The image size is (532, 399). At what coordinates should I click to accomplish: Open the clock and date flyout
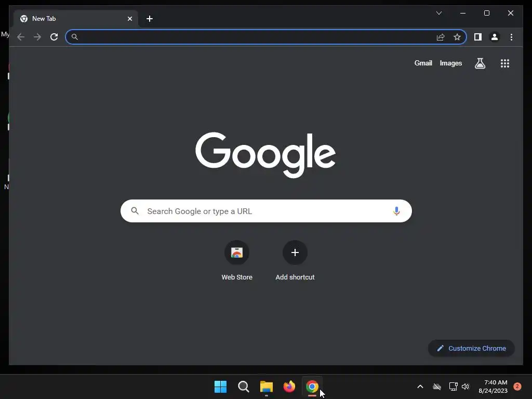pos(493,387)
